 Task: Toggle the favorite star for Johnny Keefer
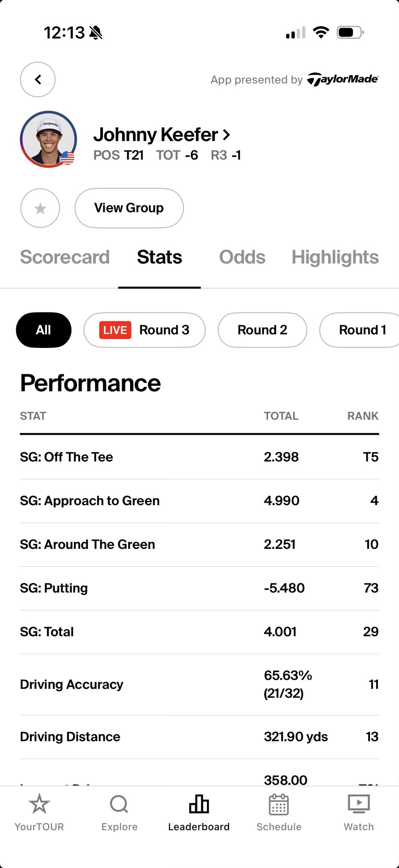coord(40,208)
